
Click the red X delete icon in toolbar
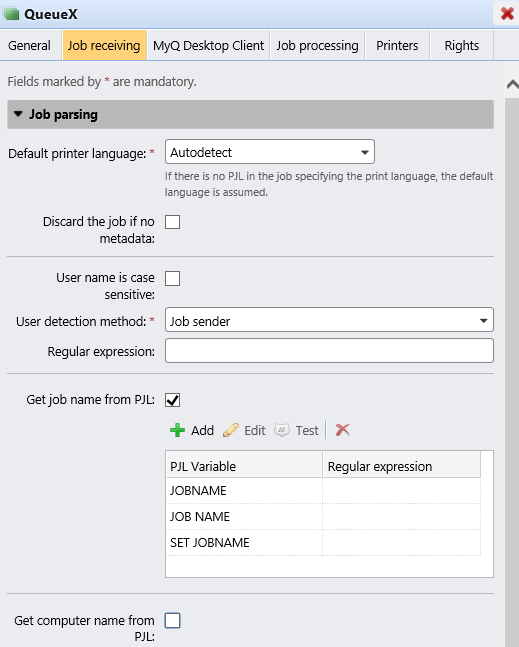(x=342, y=430)
